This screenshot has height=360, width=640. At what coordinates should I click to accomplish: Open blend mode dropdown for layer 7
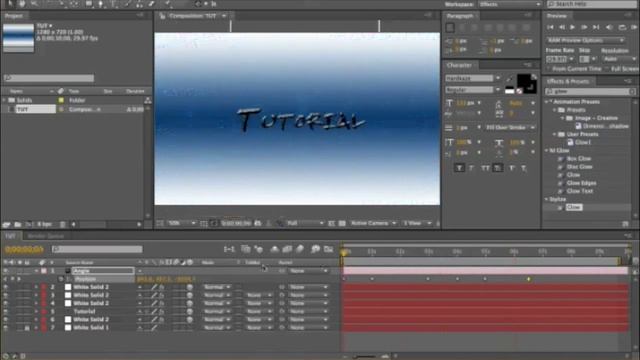pyautogui.click(x=217, y=328)
